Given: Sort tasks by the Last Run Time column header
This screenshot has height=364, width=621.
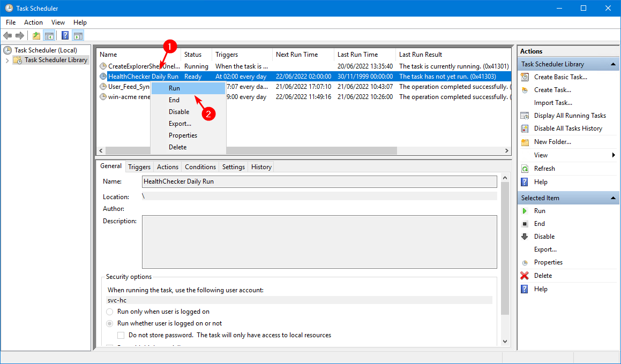Looking at the screenshot, I should point(365,55).
